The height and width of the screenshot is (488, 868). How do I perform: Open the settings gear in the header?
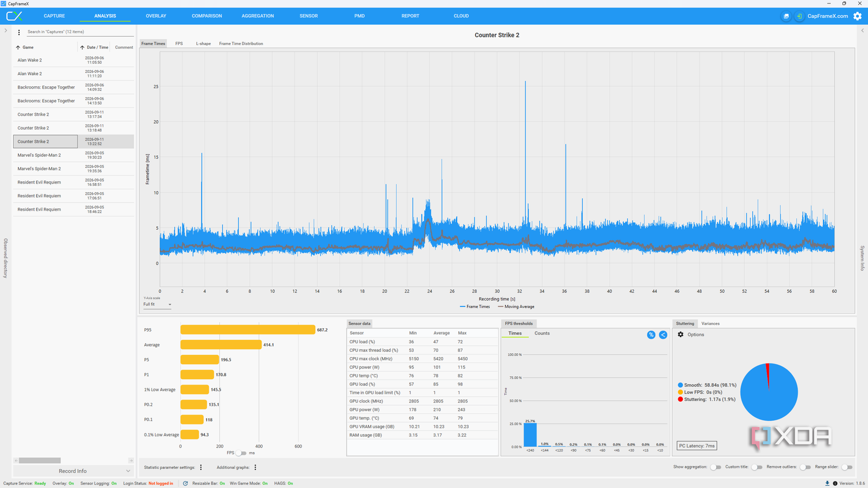click(858, 16)
